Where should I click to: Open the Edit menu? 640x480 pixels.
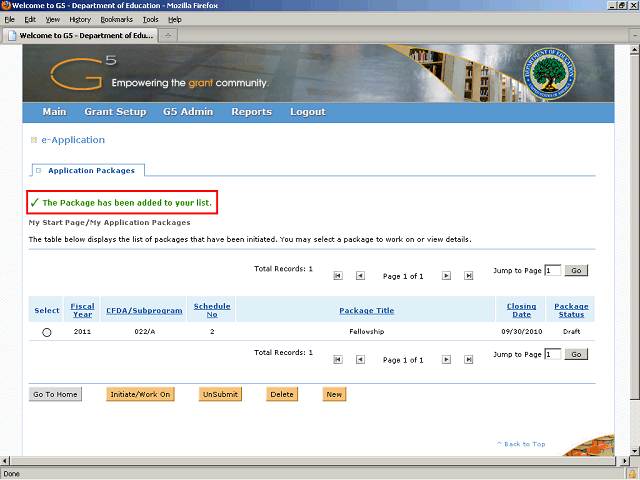click(30, 20)
